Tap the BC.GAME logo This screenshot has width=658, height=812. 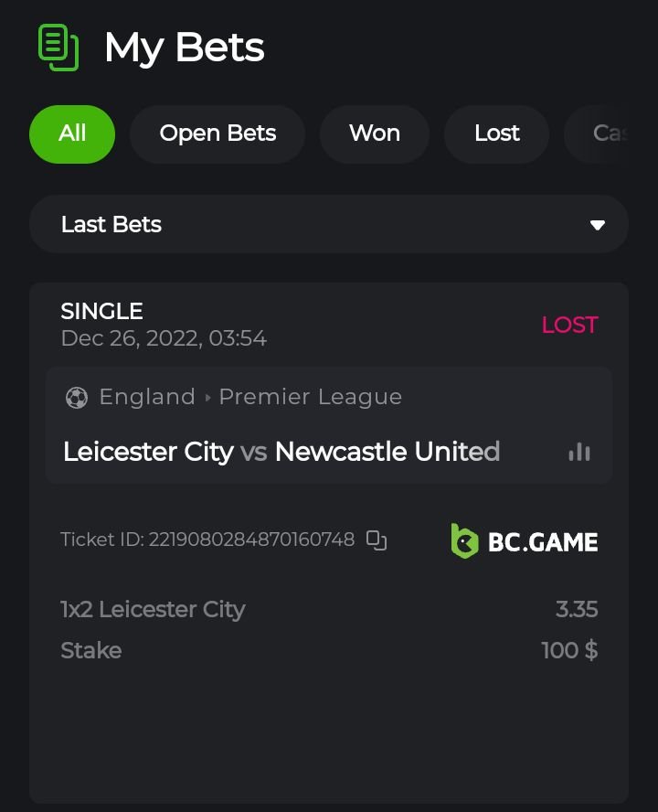(x=525, y=541)
